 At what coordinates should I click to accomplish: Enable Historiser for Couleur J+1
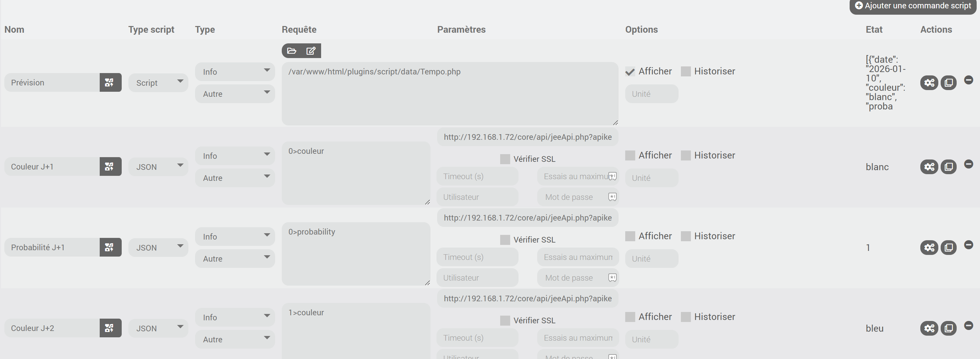pos(686,155)
